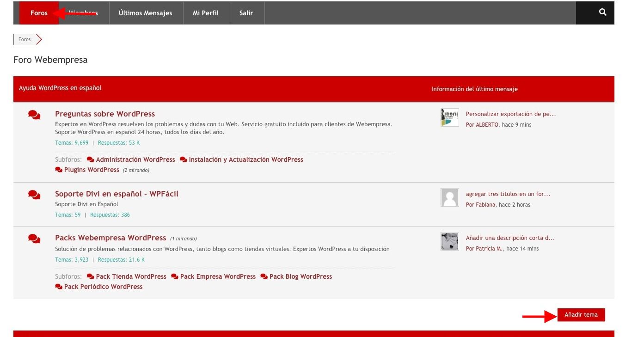
Task: Click the 'Respuestas: 386' count
Action: coord(110,215)
